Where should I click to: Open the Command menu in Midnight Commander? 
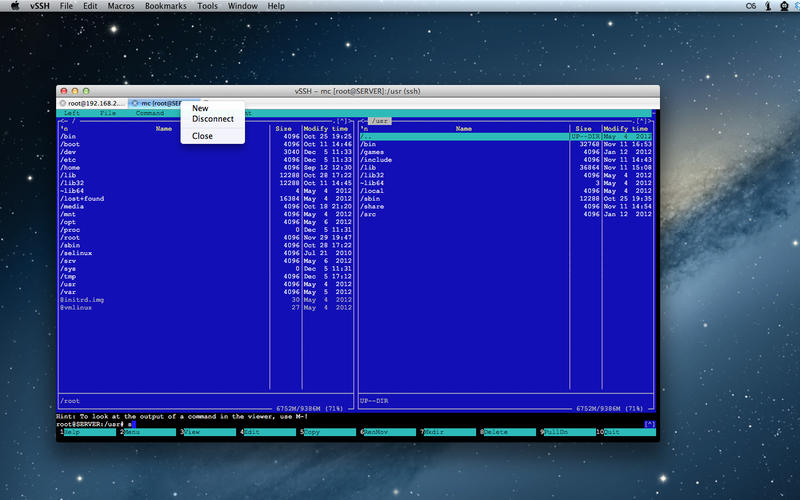150,113
